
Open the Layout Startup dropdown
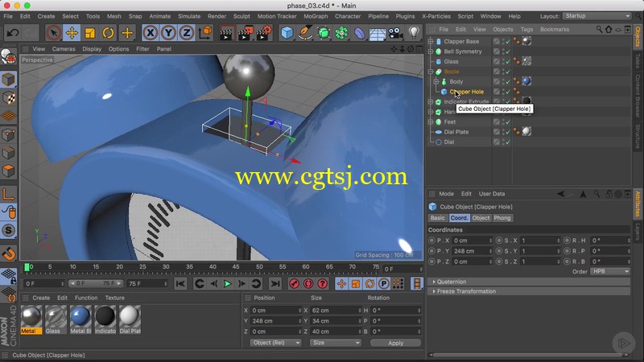click(x=597, y=16)
